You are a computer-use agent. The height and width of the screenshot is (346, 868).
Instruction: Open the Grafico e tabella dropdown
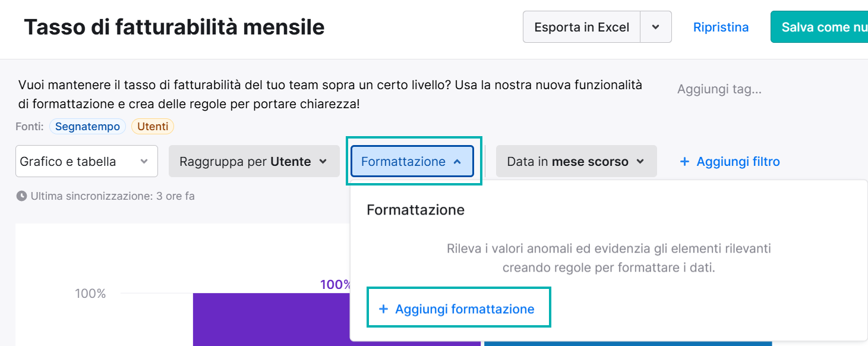tap(87, 161)
